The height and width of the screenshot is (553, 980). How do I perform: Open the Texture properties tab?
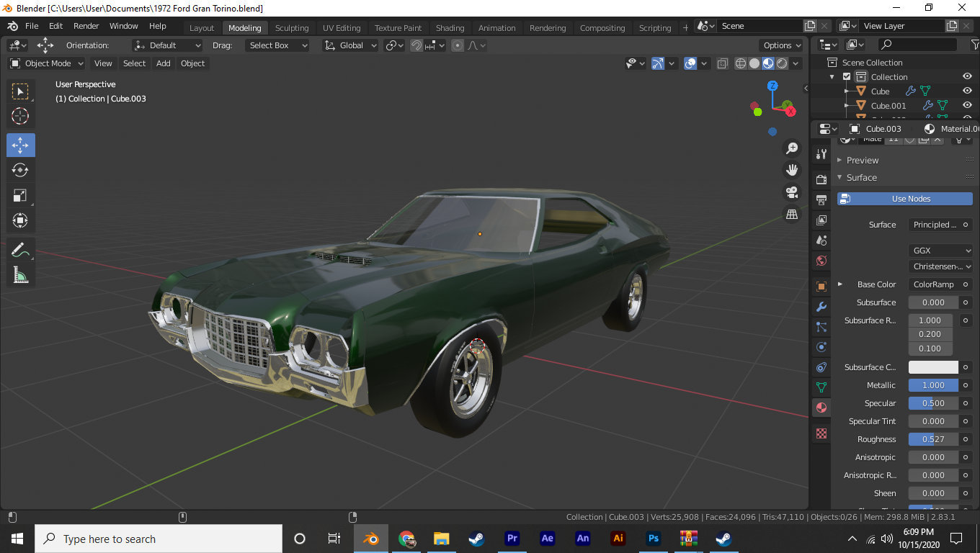tap(821, 433)
